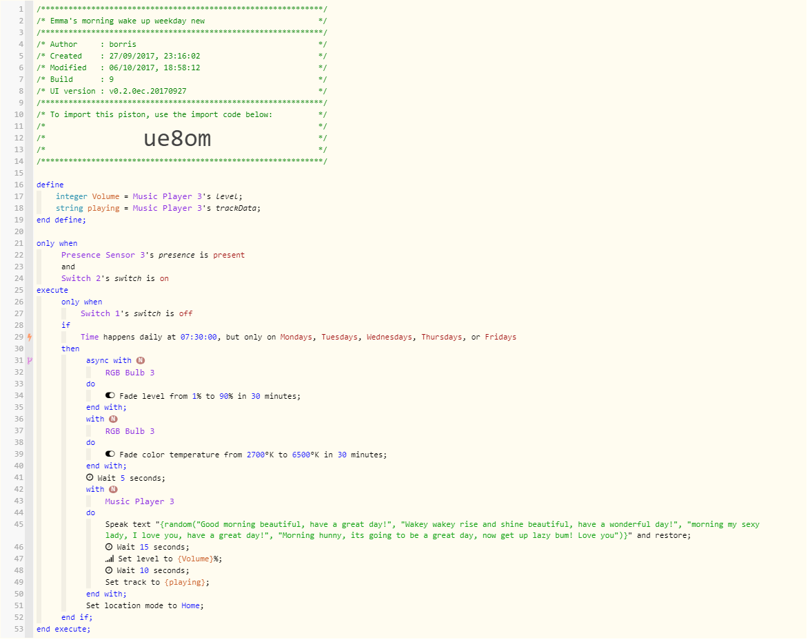Click the fade icon before 'Fade color temperature'

[110, 454]
